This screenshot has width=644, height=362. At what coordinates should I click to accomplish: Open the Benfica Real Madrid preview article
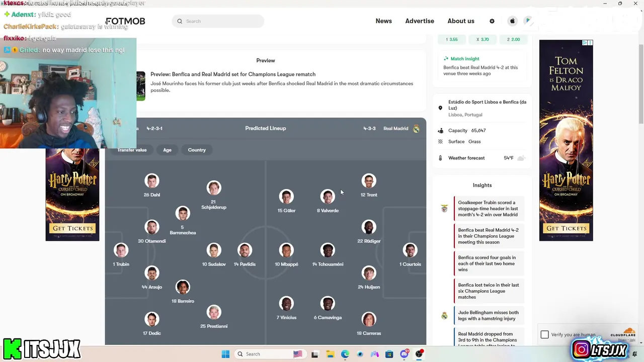tap(233, 74)
